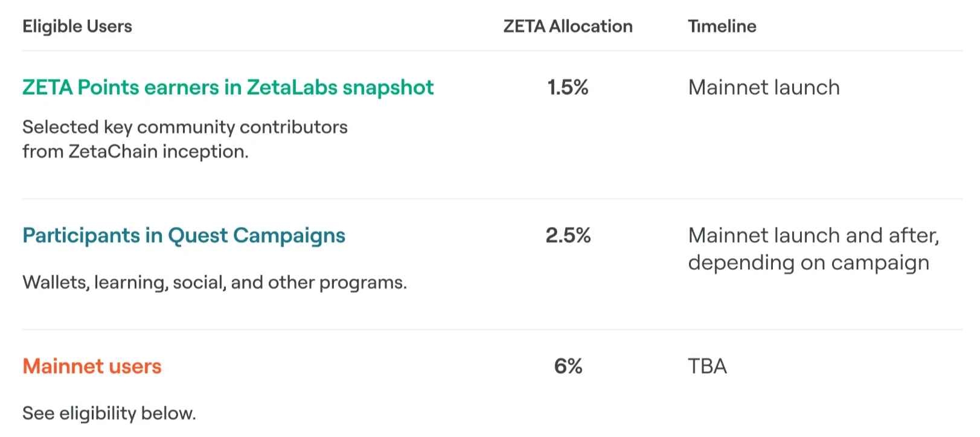Click the ZETA Points row's "Mainnet launch" timeline

pyautogui.click(x=763, y=88)
